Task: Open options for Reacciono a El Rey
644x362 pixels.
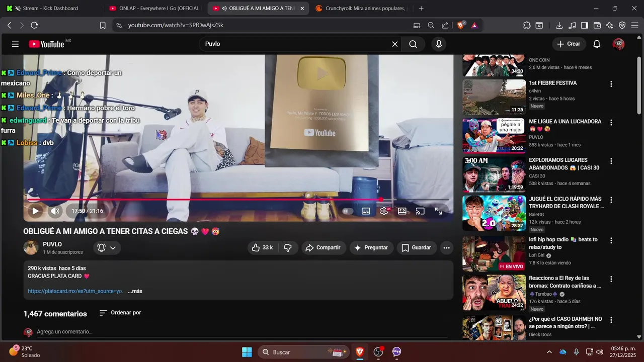Action: tap(611, 279)
